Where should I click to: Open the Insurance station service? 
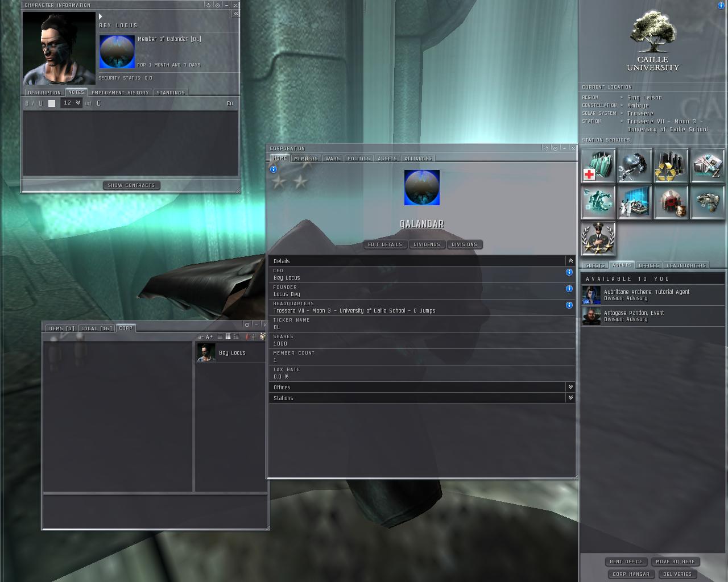tap(708, 202)
